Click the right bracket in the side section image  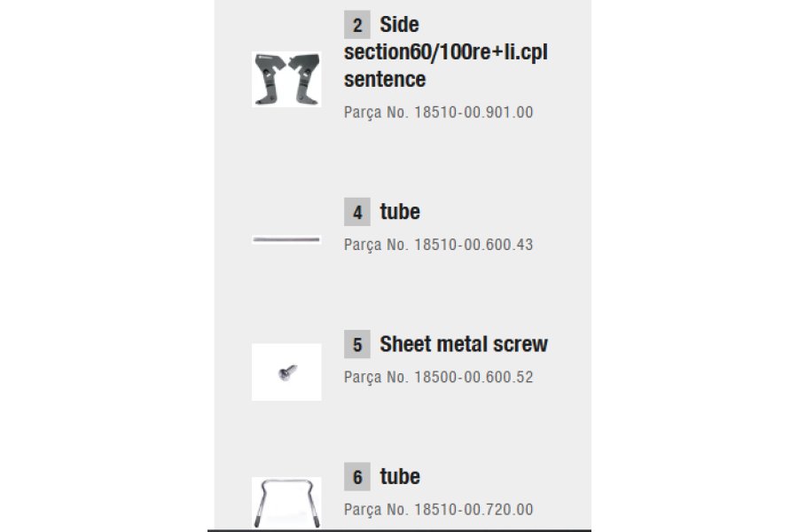click(304, 80)
